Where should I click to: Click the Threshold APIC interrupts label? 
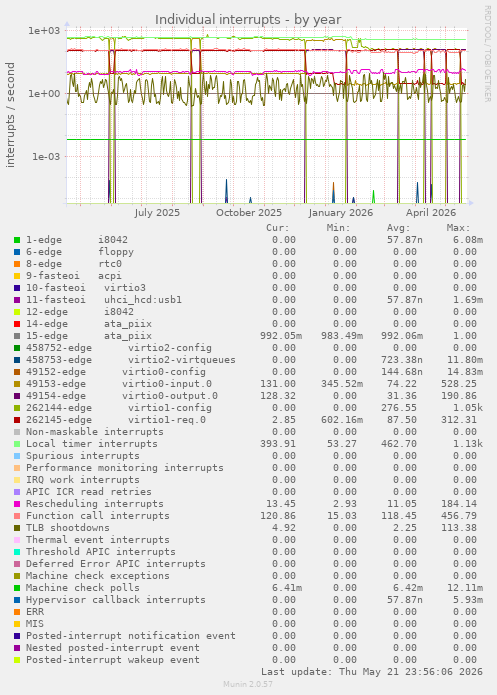pos(101,552)
